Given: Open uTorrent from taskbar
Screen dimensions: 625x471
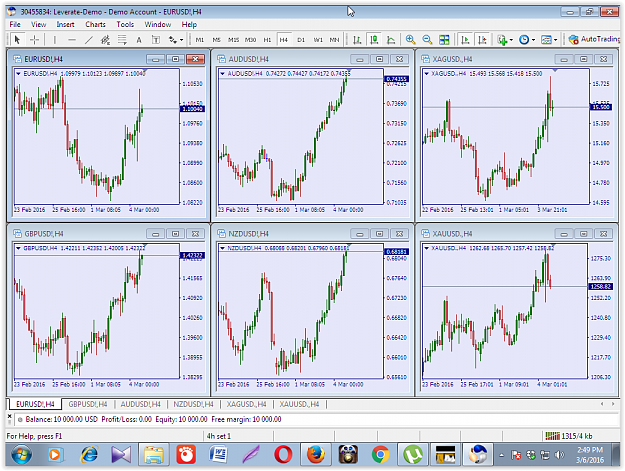Looking at the screenshot, I should click(x=413, y=454).
